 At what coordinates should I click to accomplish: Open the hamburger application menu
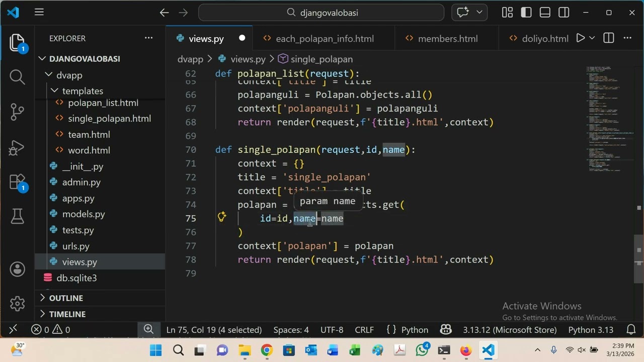pos(39,13)
